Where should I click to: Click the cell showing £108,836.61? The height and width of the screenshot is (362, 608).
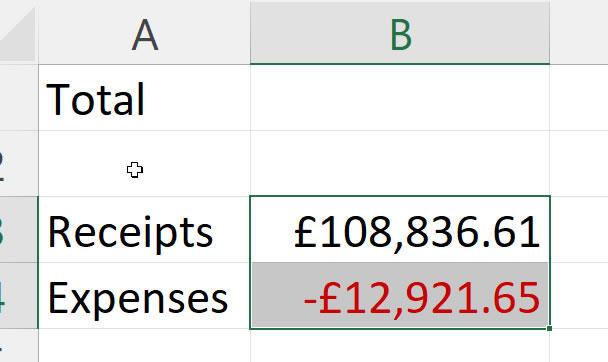[x=400, y=229]
